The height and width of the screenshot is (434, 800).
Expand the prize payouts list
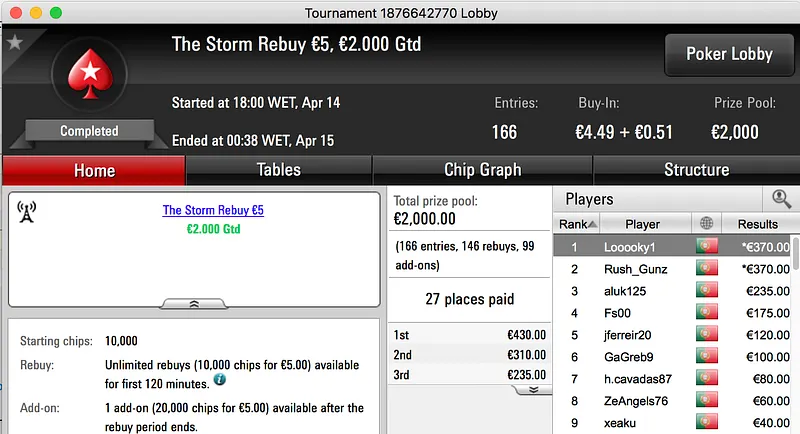(x=533, y=389)
